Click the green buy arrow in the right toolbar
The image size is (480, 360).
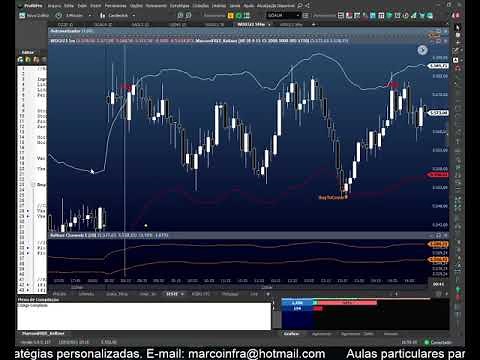(458, 289)
